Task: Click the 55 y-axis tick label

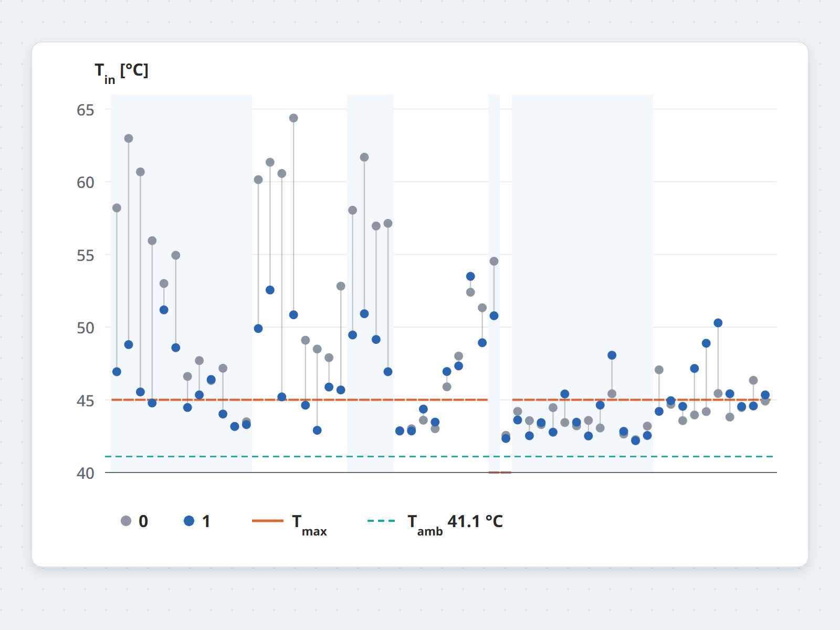Action: click(86, 255)
